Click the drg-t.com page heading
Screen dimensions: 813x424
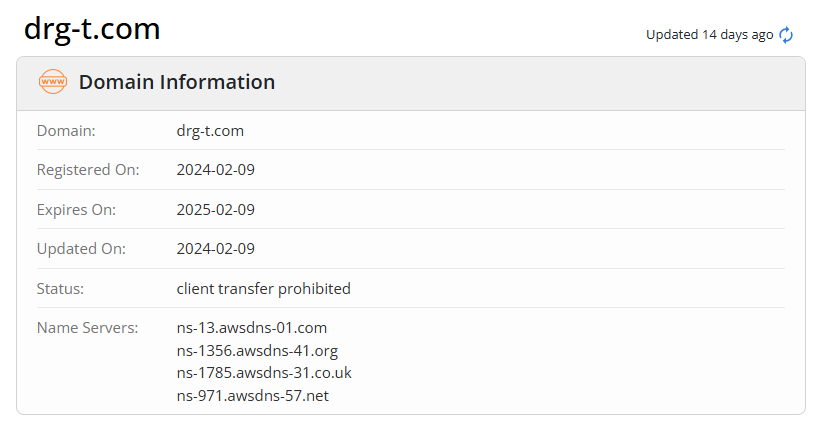tap(92, 29)
